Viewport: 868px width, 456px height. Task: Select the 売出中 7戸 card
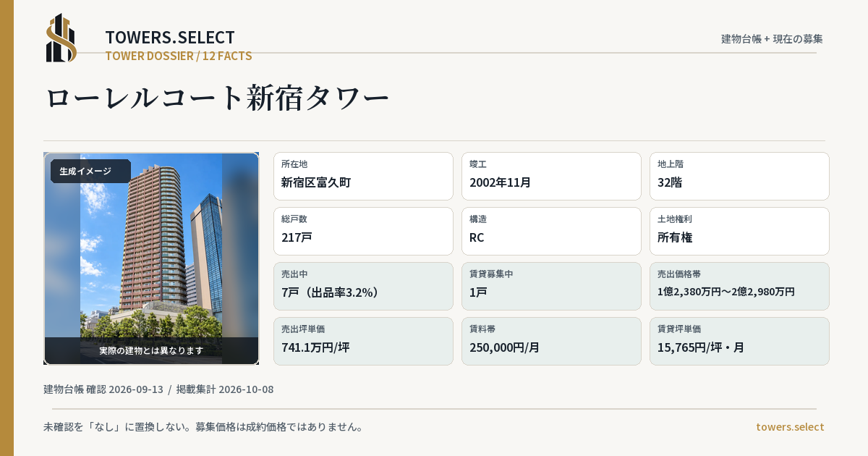coord(363,286)
